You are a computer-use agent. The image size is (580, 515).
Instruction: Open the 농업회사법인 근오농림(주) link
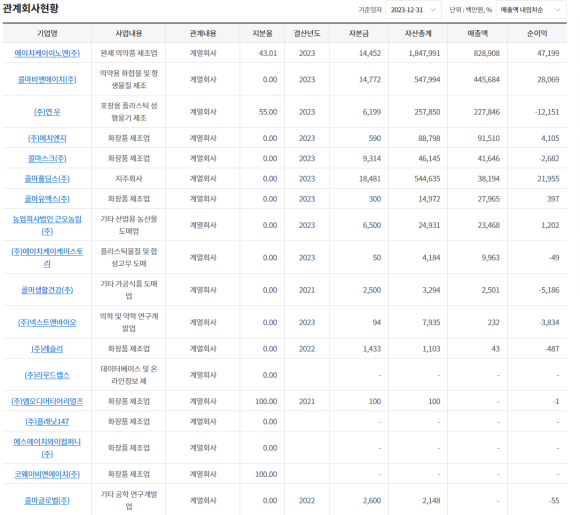pos(47,225)
